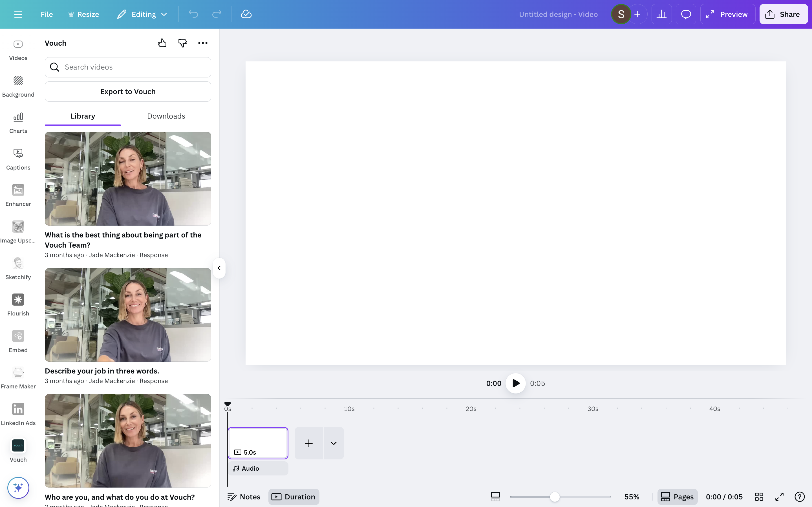Open the File menu

(47, 14)
